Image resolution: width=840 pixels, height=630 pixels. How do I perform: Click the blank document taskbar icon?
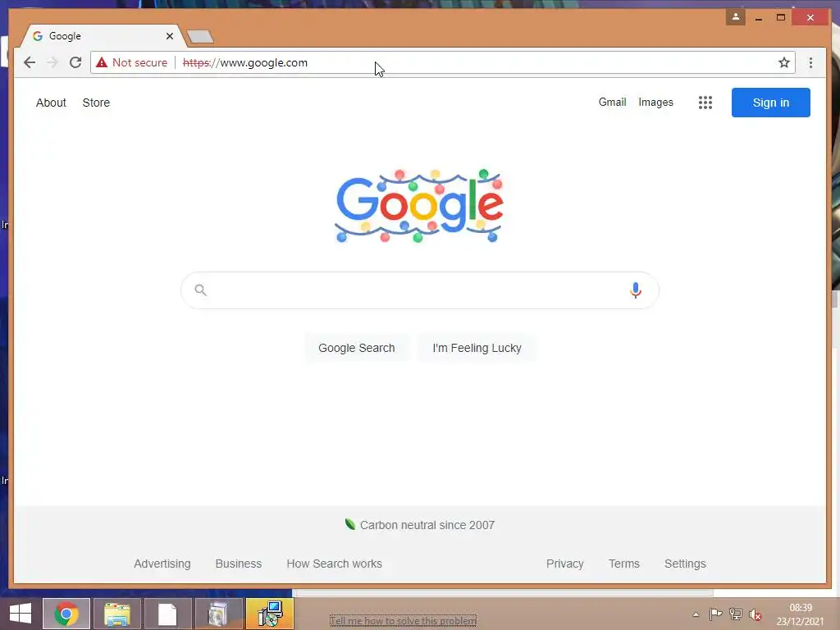[167, 614]
